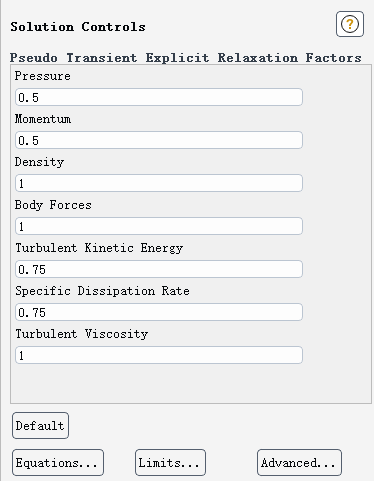Focus the Density input box

[x=159, y=183]
